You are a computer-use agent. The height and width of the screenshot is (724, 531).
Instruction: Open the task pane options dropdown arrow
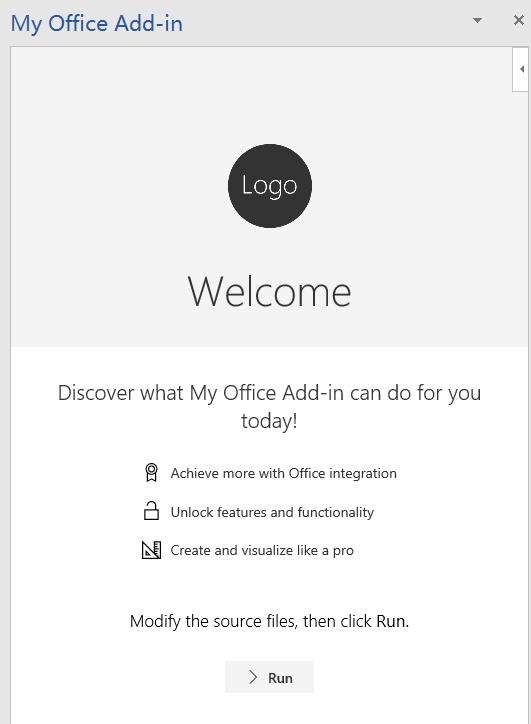tap(477, 20)
